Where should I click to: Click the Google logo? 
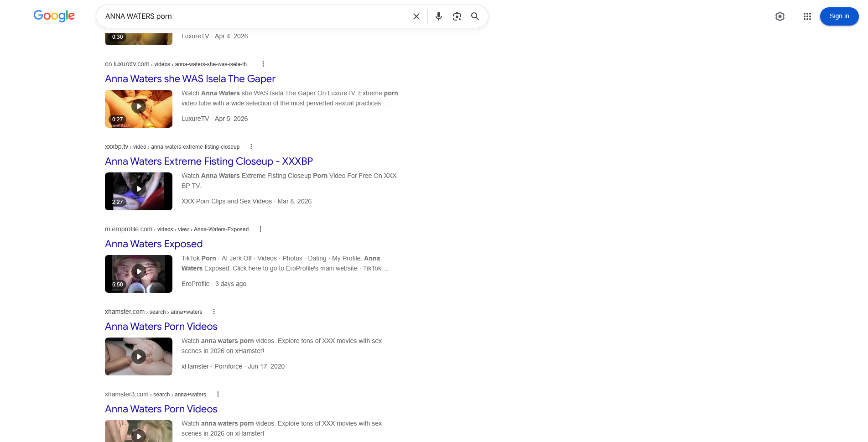click(x=54, y=16)
